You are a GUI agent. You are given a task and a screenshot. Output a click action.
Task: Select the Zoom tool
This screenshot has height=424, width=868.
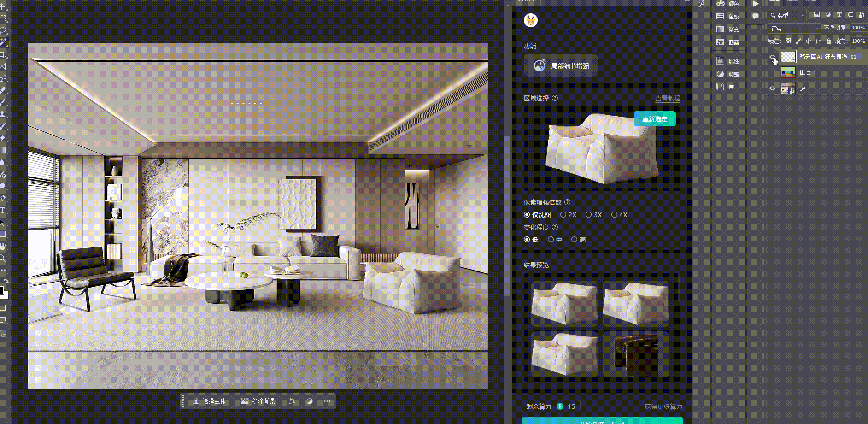3,258
